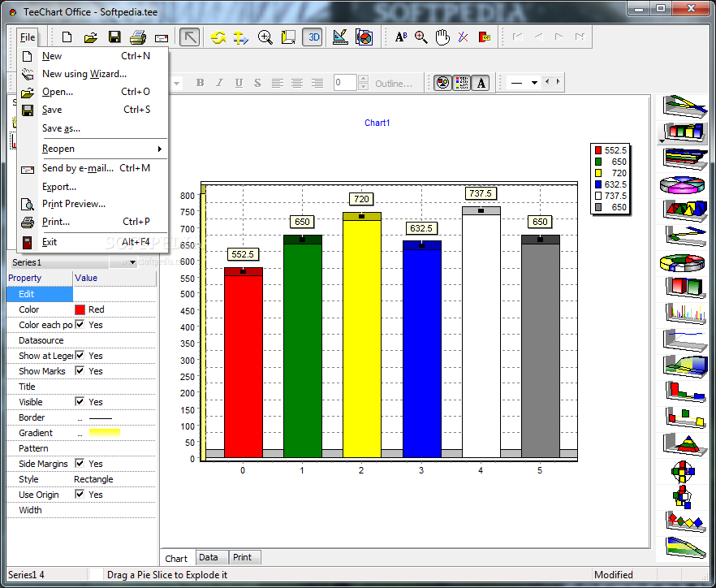
Task: Choose New using Wizard... menu item
Action: tap(93, 74)
